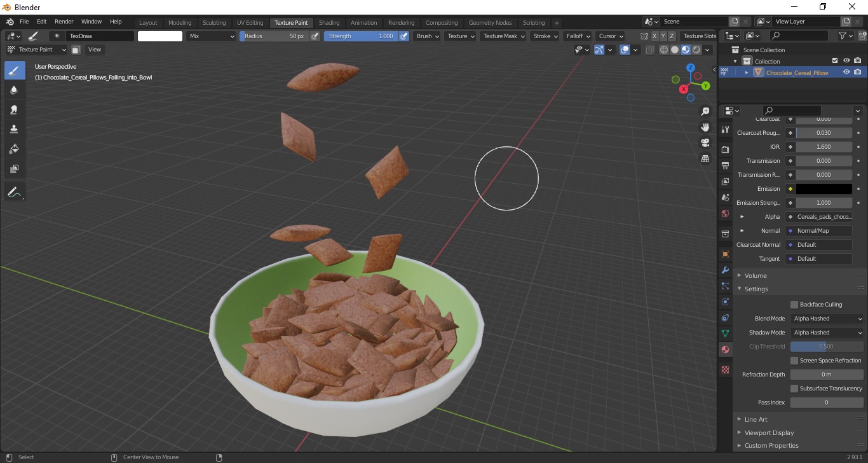Toggle the camera view gizmo
This screenshot has width=868, height=463.
click(705, 143)
